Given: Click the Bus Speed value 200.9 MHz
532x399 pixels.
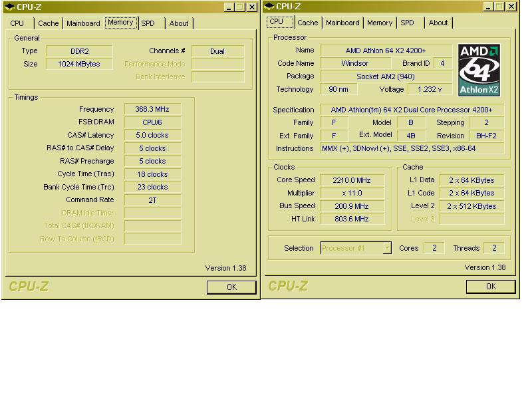Looking at the screenshot, I should point(352,206).
